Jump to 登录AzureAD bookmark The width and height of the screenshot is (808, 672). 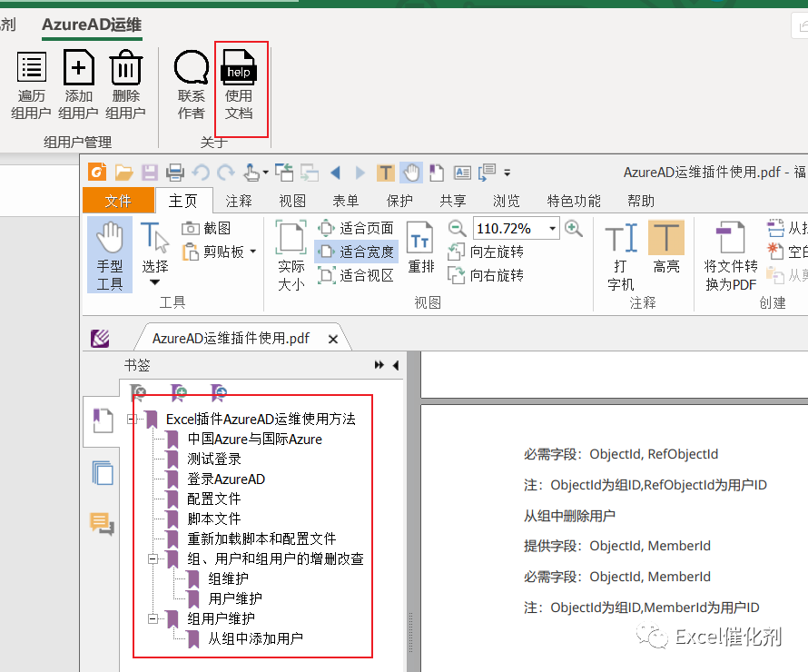pyautogui.click(x=226, y=479)
